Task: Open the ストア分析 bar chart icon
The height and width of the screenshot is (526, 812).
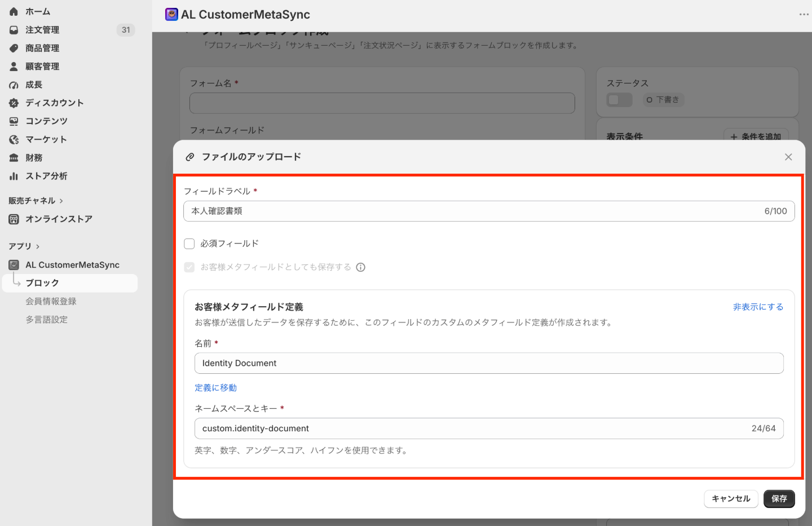Action: coord(14,176)
